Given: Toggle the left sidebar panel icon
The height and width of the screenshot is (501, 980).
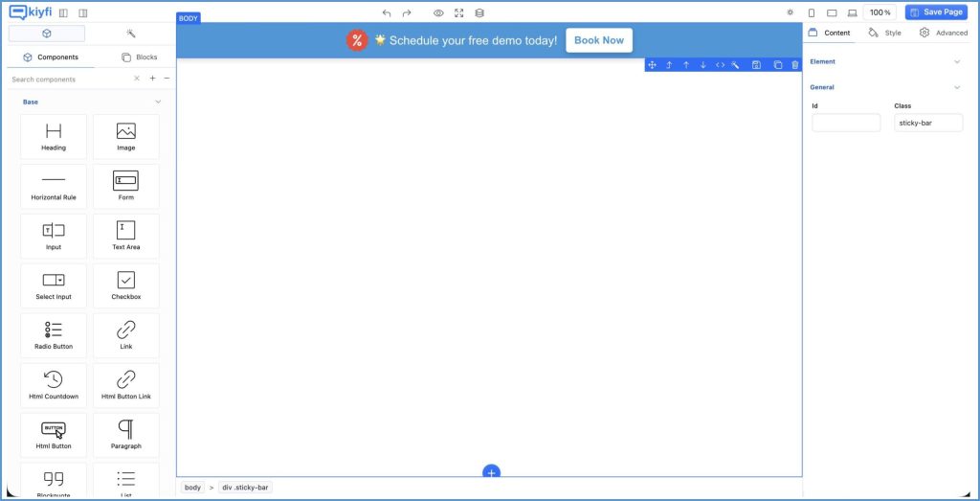Looking at the screenshot, I should (63, 12).
